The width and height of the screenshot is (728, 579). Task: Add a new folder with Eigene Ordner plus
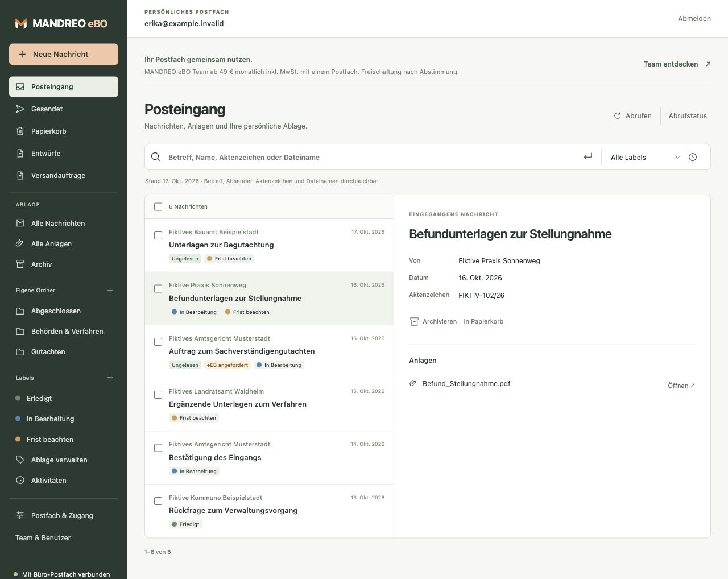pos(110,290)
